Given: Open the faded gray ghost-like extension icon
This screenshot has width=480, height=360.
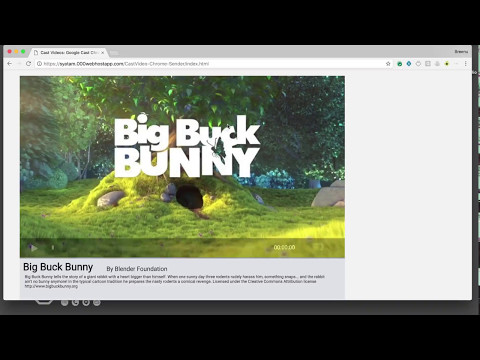Looking at the screenshot, I should point(437,64).
